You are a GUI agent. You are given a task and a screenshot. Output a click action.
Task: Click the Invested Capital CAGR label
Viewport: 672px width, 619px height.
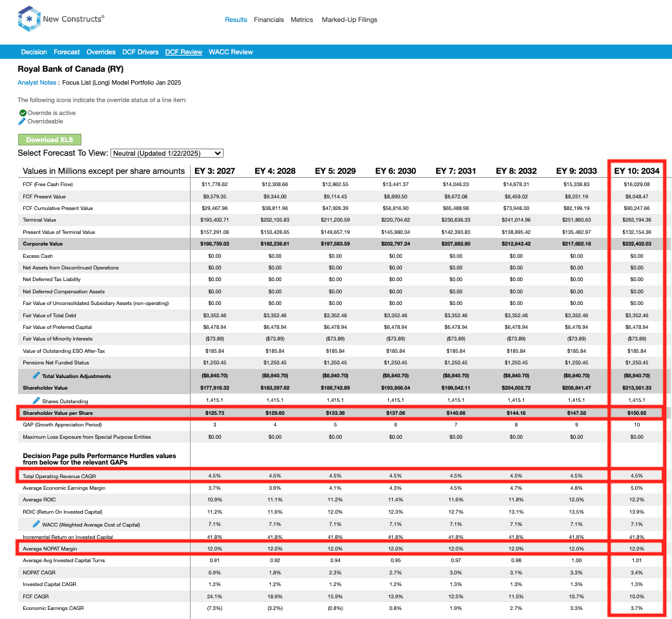49,584
